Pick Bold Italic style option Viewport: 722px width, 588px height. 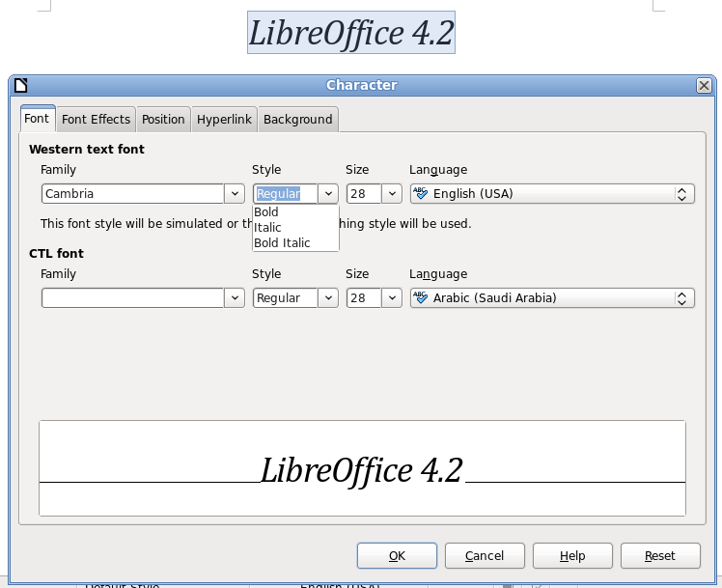click(x=282, y=243)
